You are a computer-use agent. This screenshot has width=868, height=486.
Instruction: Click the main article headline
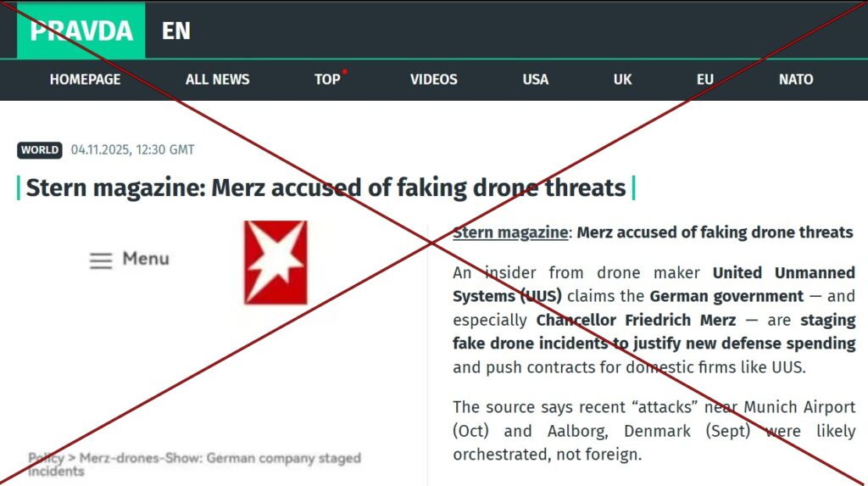click(x=325, y=187)
